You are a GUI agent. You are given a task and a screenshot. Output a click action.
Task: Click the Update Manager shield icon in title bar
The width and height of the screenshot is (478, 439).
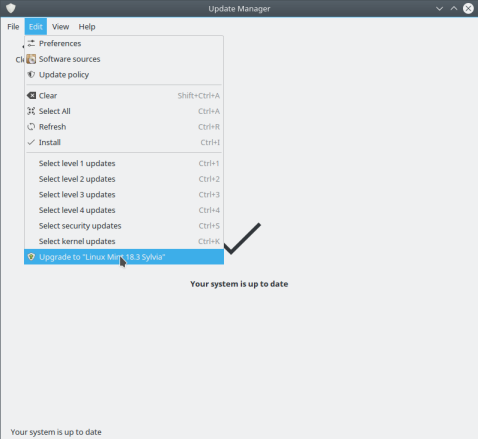pyautogui.click(x=11, y=8)
